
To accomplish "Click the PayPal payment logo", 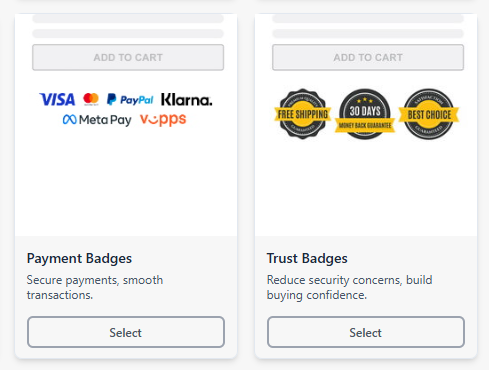I will coord(130,99).
